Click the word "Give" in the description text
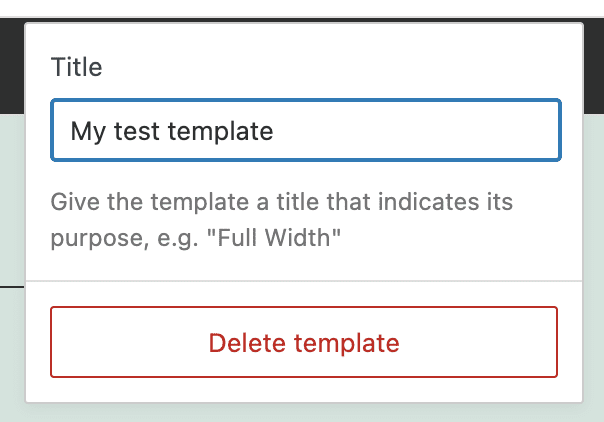Screen dimensions: 604x422 (71, 203)
